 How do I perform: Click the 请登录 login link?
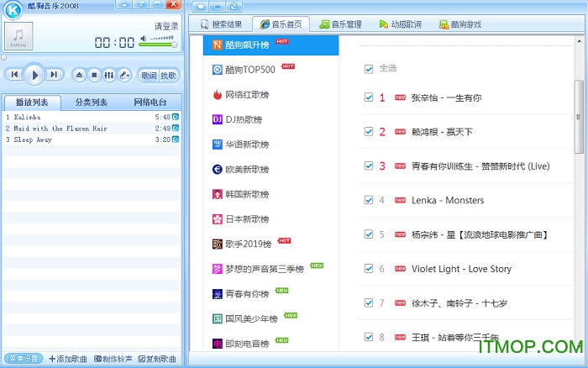(x=166, y=26)
